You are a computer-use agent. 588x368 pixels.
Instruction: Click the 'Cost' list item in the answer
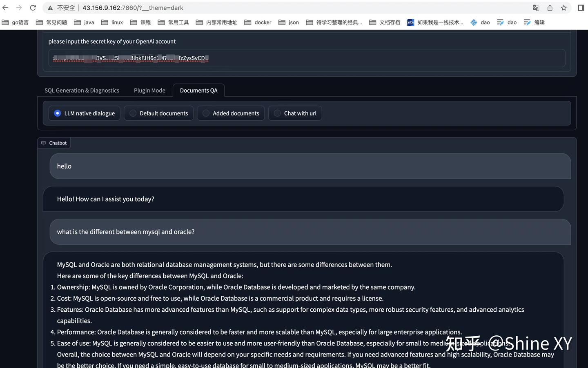220,298
